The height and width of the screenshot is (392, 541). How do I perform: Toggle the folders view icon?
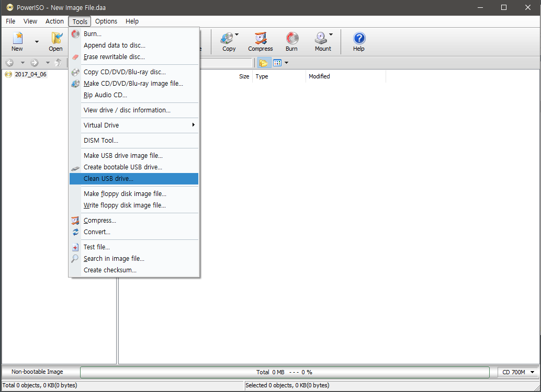(263, 63)
